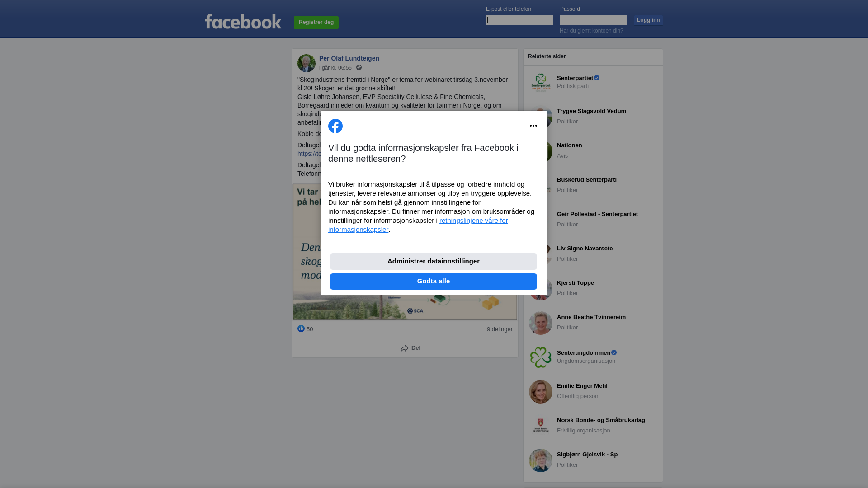This screenshot has height=488, width=868.
Task: Accept all cookies with Godta alle
Action: point(434,282)
